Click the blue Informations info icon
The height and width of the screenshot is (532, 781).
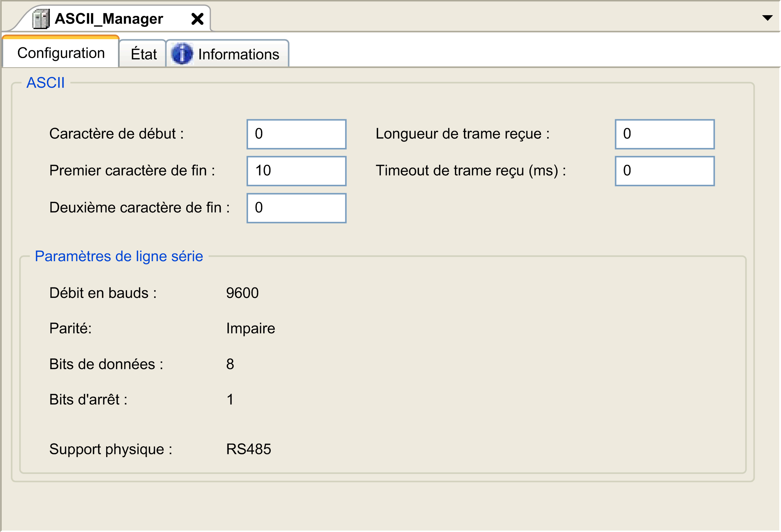pyautogui.click(x=182, y=54)
